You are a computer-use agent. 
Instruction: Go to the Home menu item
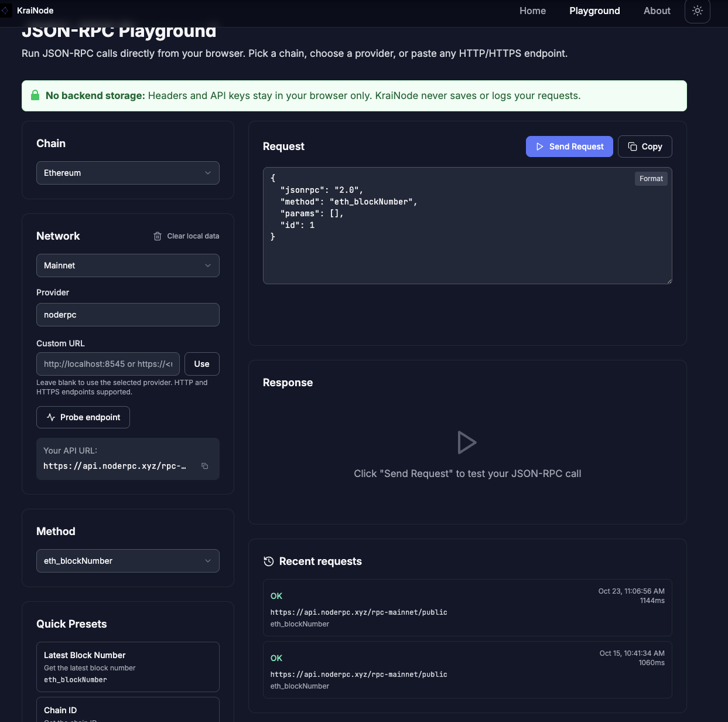532,11
